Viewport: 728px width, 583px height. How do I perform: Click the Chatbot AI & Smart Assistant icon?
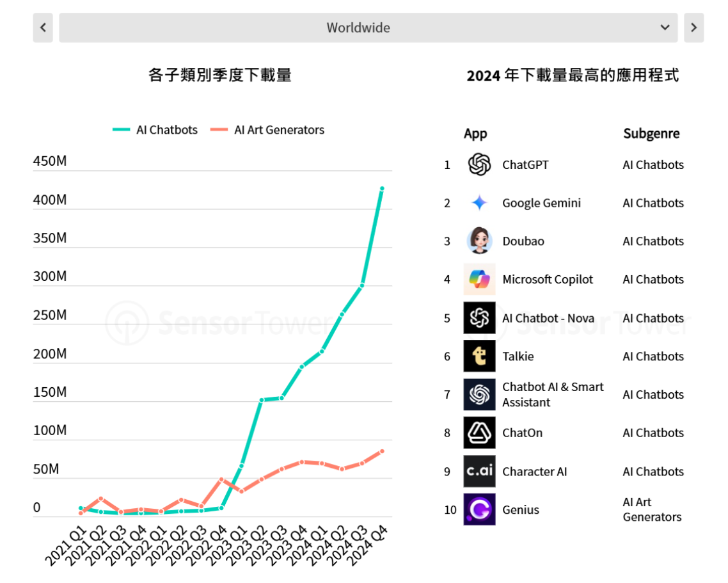(479, 394)
